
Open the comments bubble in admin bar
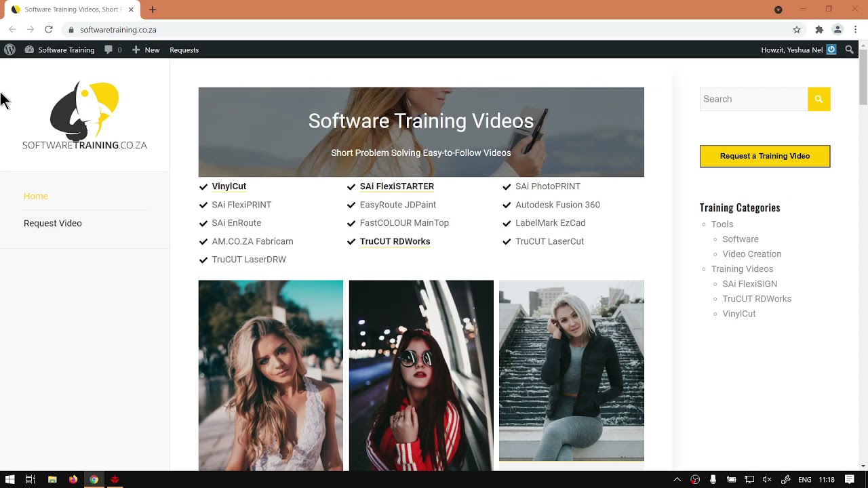tap(113, 49)
